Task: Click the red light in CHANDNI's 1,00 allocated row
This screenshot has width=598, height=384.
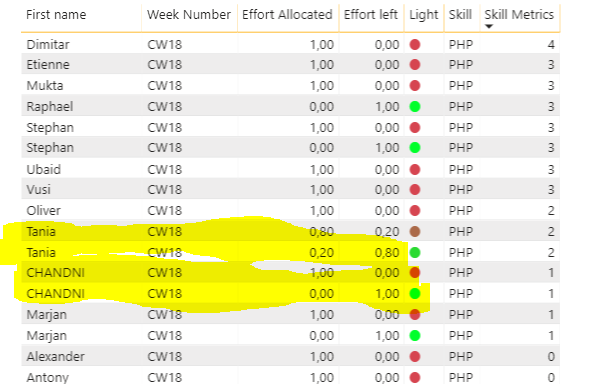Action: 415,273
